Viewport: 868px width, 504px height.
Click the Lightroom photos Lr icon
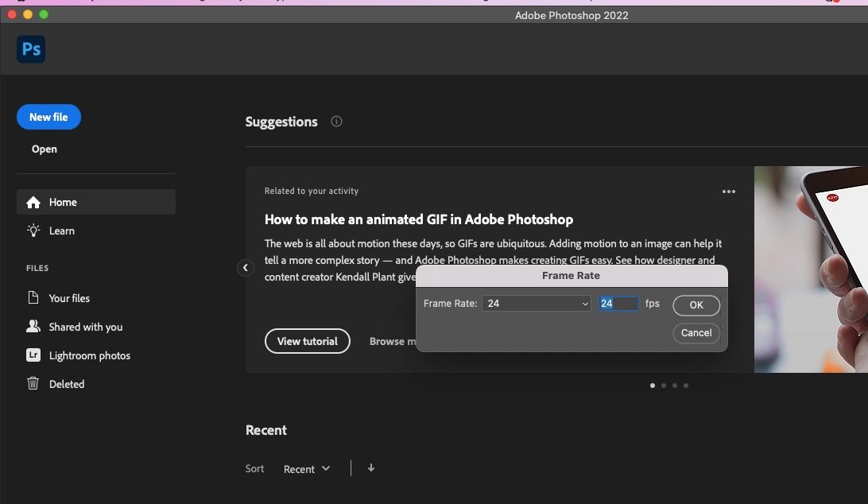click(33, 355)
